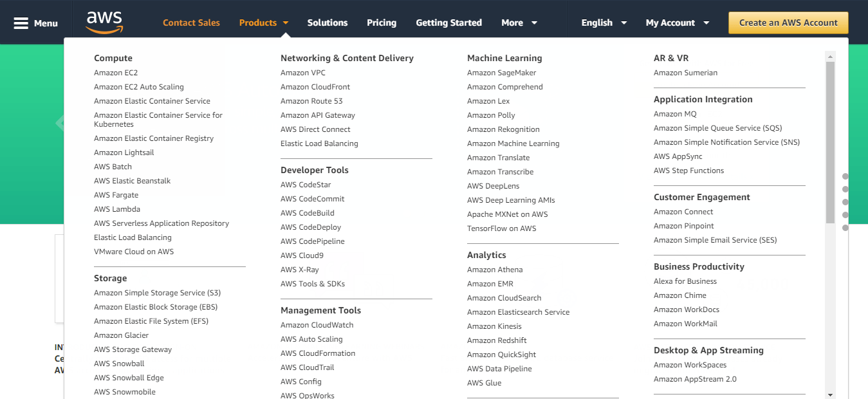This screenshot has height=399, width=868.
Task: Collapse the Products dropdown menu
Action: (x=264, y=23)
